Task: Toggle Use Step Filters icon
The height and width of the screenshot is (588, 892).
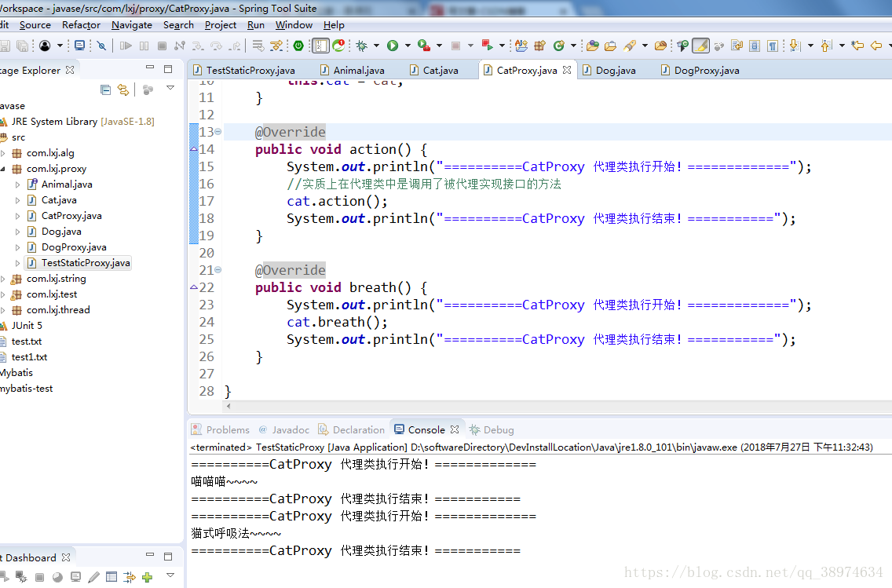Action: point(276,46)
